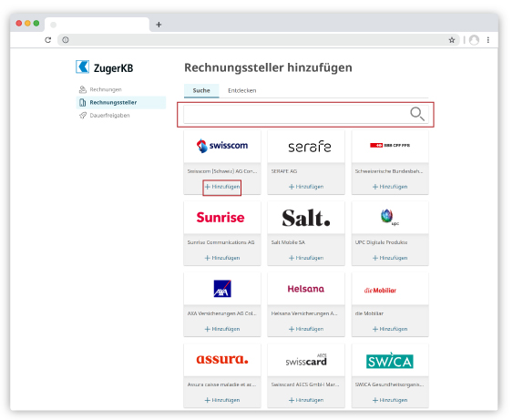Add UPC Digitale Produkte with Hinzufügen

(x=390, y=258)
